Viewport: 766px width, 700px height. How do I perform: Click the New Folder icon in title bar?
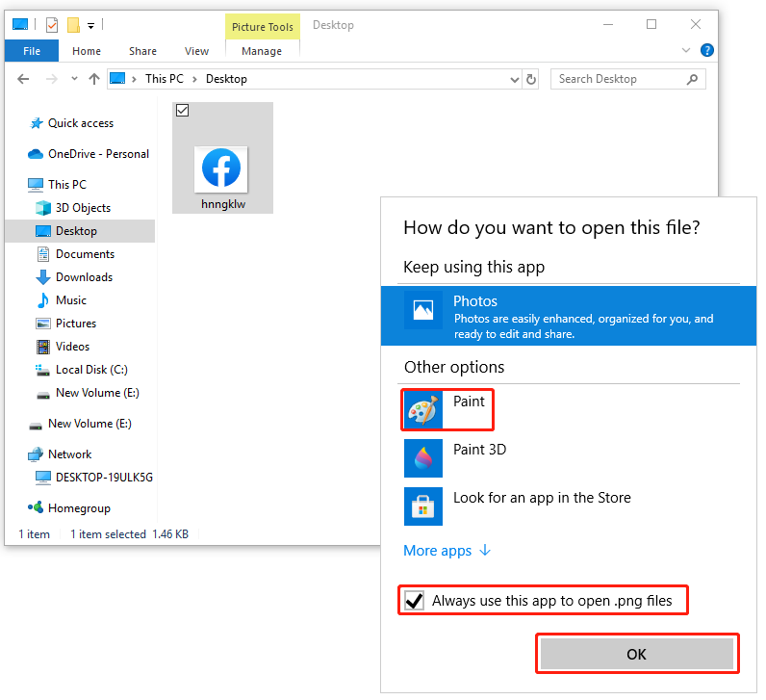click(73, 24)
